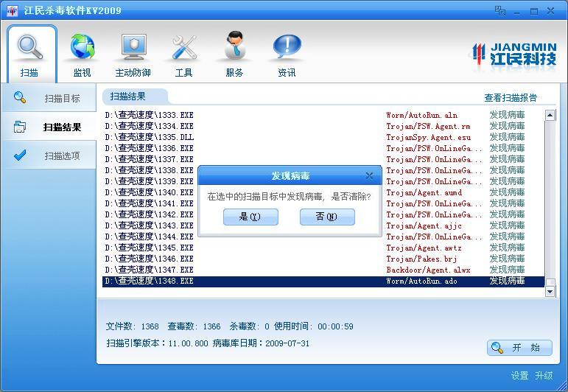Viewport: 568px width, 392px height.
Task: Select row D:\查壳速度\1333.EXE
Action: pos(323,115)
